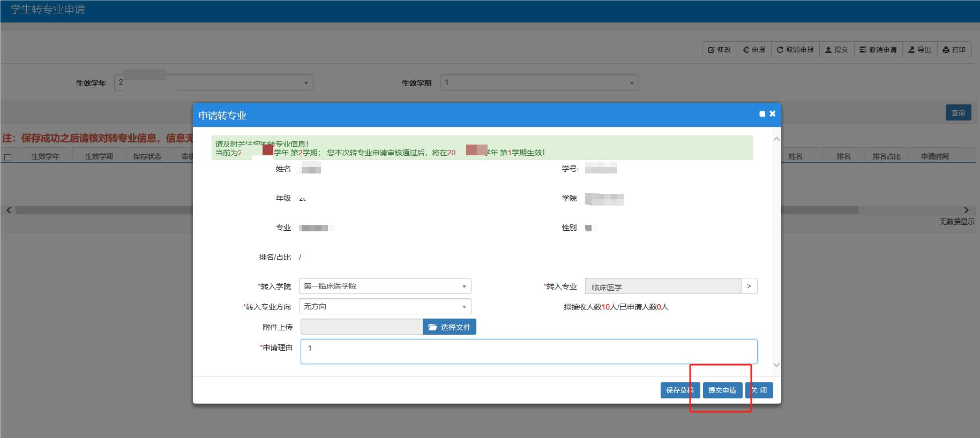The width and height of the screenshot is (980, 438).
Task: Click the 保存草稿 button
Action: click(680, 390)
